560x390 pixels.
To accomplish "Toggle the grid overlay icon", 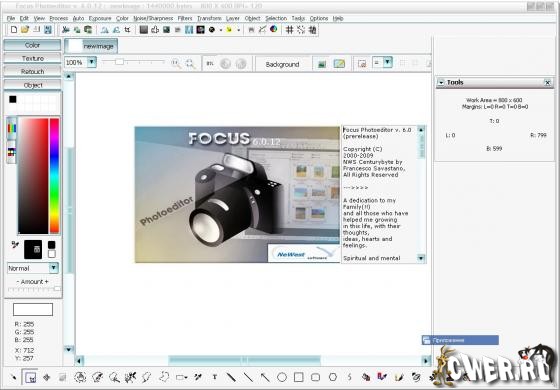I will (x=290, y=30).
